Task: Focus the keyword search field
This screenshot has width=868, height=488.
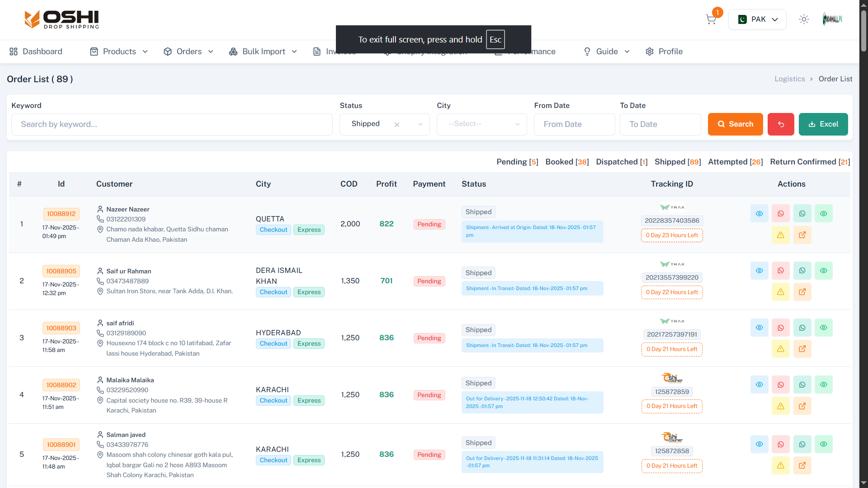Action: click(x=172, y=124)
